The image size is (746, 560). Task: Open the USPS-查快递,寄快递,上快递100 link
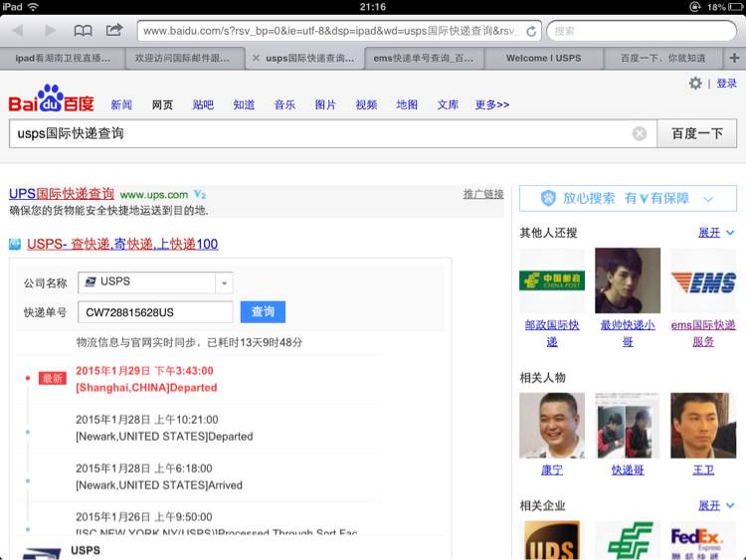coord(122,244)
